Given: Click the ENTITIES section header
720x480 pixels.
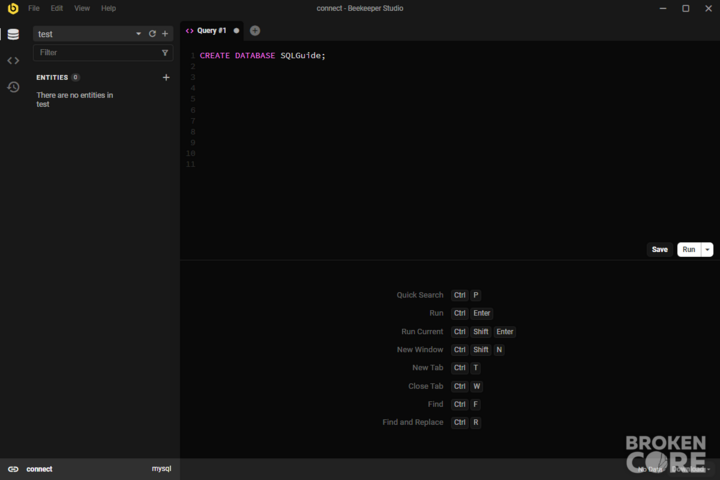Looking at the screenshot, I should click(x=52, y=77).
